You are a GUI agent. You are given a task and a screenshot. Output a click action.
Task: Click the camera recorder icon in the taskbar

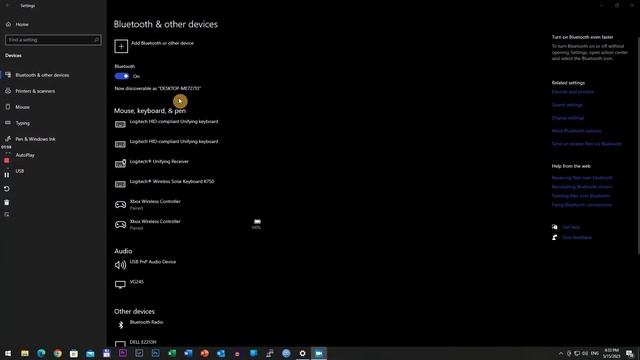[x=319, y=353]
